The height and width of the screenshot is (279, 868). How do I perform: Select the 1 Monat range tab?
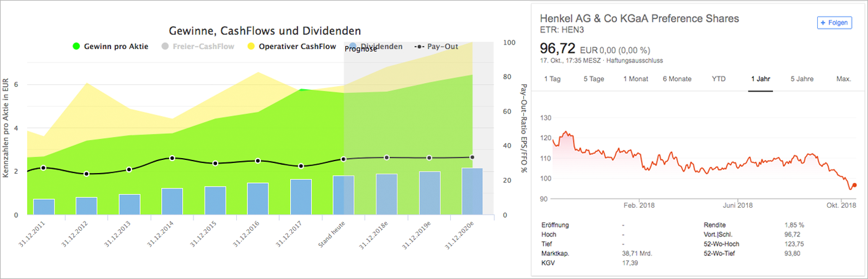click(635, 79)
